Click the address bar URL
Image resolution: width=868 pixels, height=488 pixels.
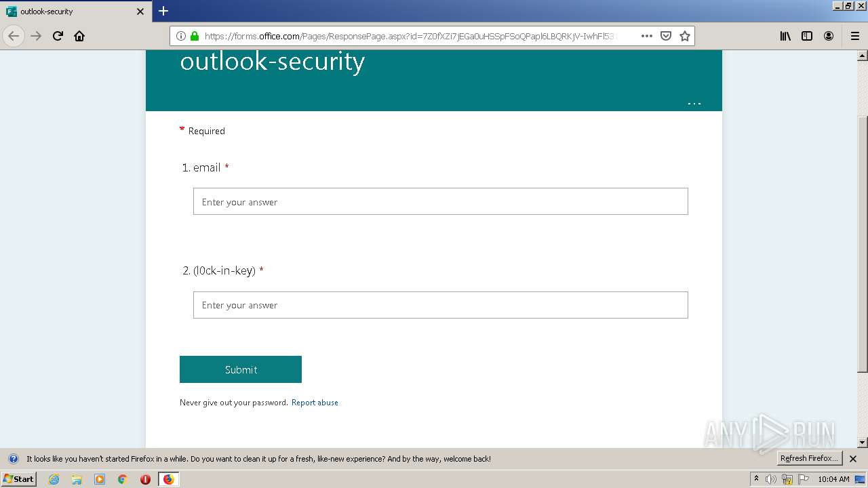409,36
